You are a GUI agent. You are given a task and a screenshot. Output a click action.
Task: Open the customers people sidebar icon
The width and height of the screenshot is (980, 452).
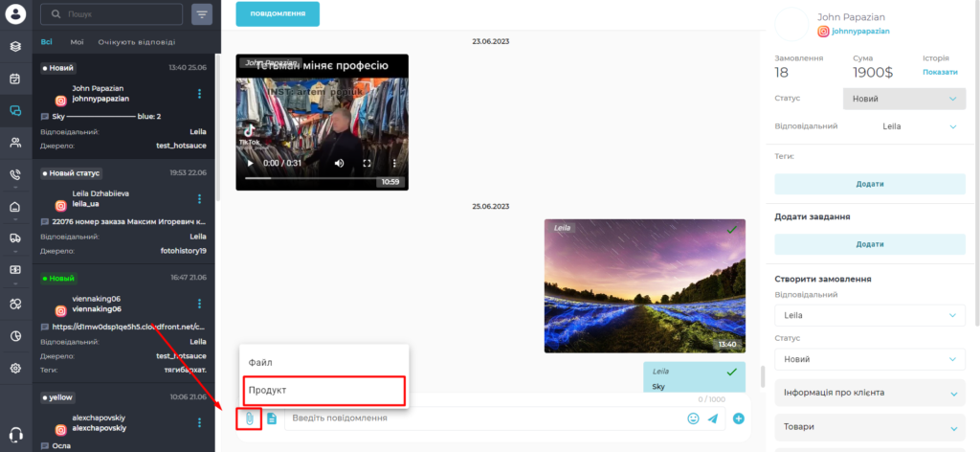pyautogui.click(x=15, y=143)
